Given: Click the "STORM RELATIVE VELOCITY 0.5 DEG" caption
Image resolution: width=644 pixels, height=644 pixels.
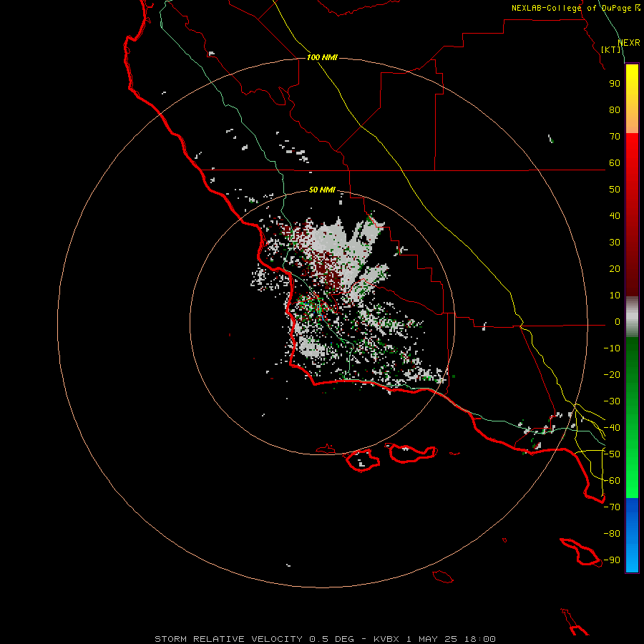Looking at the screenshot, I should click(x=254, y=639).
